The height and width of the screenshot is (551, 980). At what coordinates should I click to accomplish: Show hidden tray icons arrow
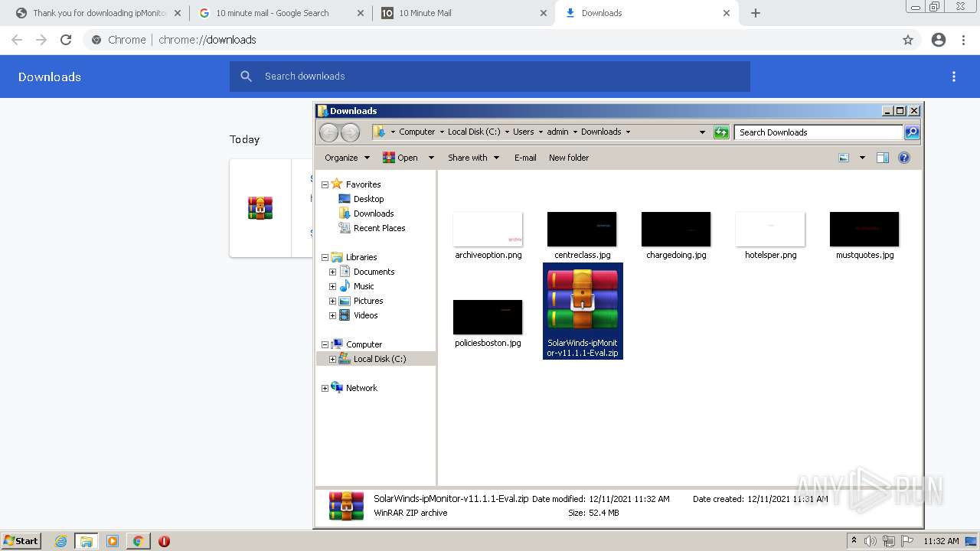[854, 540]
